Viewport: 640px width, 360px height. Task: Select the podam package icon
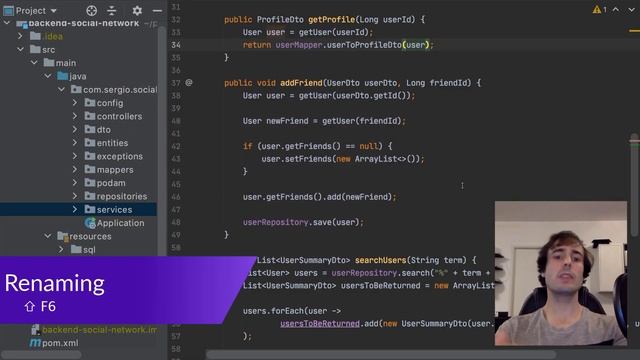[x=90, y=183]
